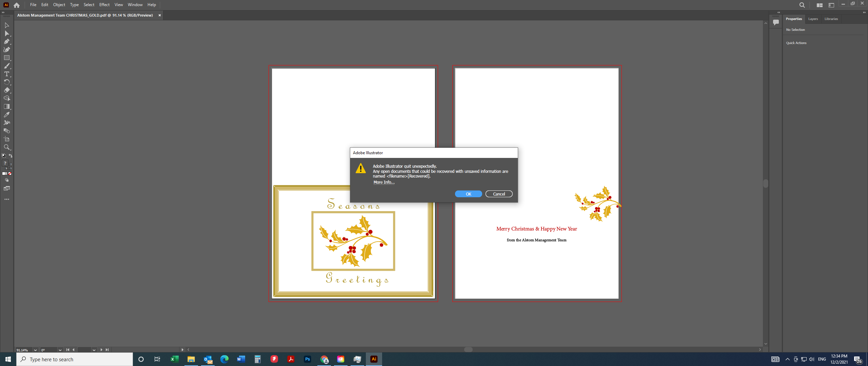Select the Pen tool
The width and height of the screenshot is (868, 366).
click(6, 41)
